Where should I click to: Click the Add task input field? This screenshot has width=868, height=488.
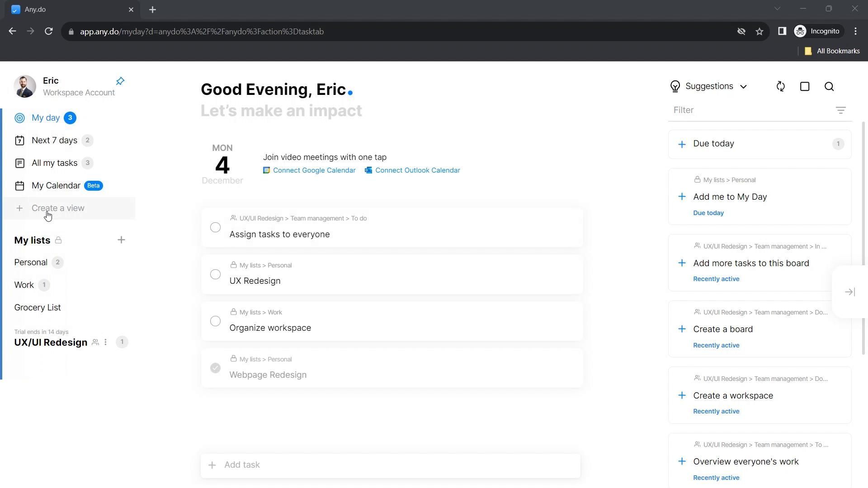click(390, 465)
